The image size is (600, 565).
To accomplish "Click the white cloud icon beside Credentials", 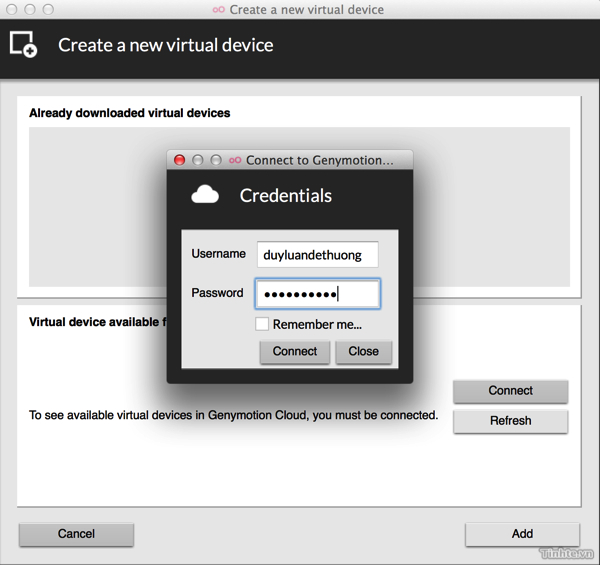I will click(x=205, y=194).
